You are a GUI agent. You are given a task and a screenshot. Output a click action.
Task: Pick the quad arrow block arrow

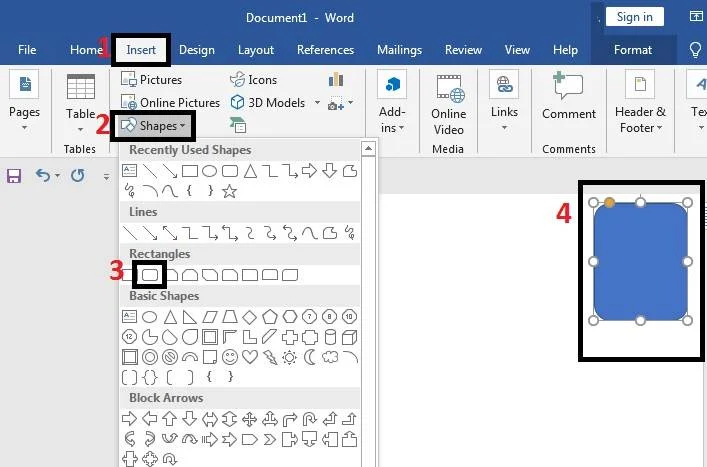249,419
